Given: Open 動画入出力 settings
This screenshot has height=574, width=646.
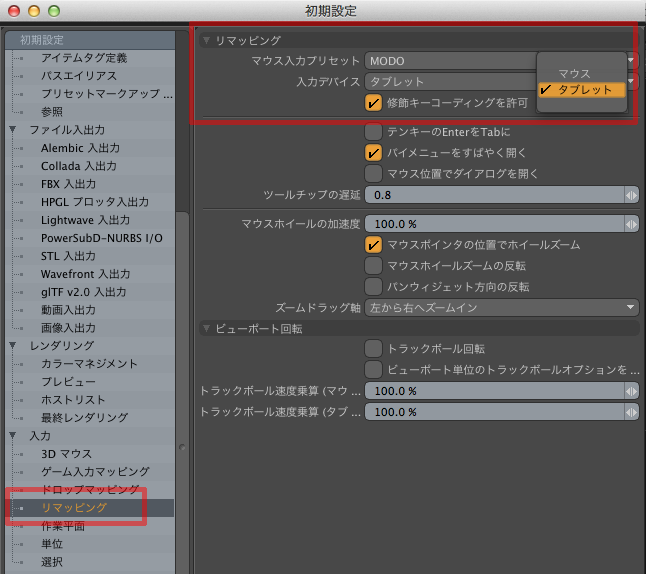Looking at the screenshot, I should (68, 310).
